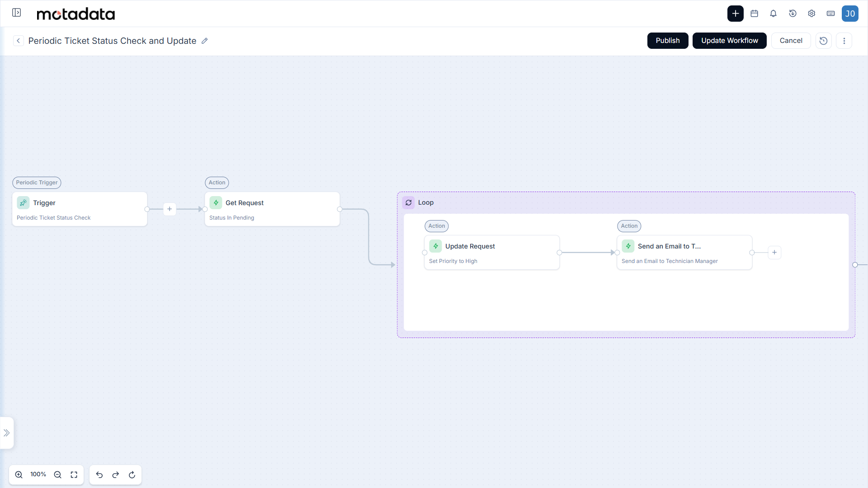The image size is (868, 488).
Task: Click the Loop output connector handle
Action: 855,265
